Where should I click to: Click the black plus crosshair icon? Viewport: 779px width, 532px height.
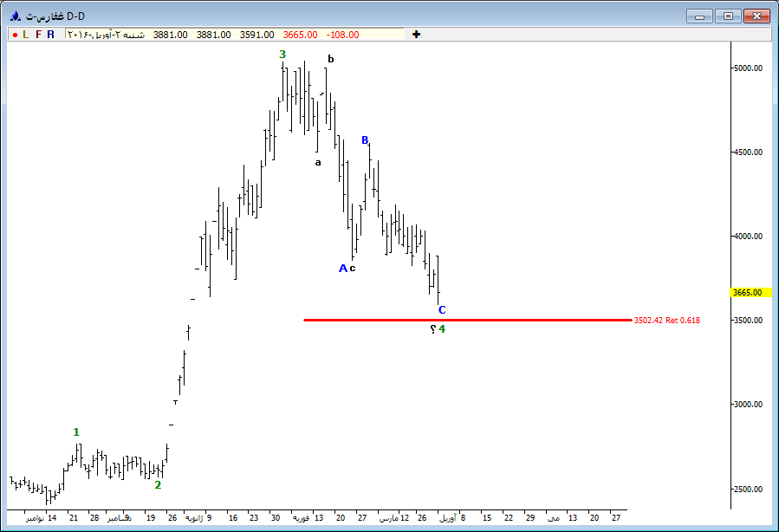417,35
